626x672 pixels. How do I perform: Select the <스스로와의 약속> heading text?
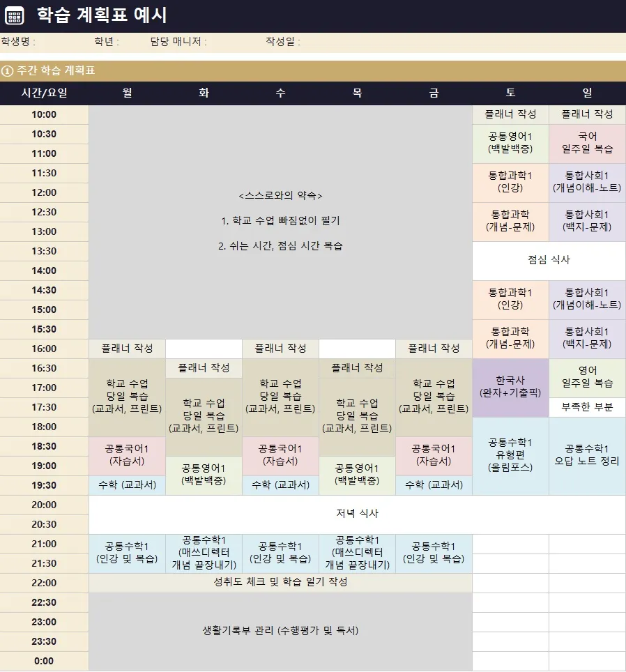click(281, 196)
